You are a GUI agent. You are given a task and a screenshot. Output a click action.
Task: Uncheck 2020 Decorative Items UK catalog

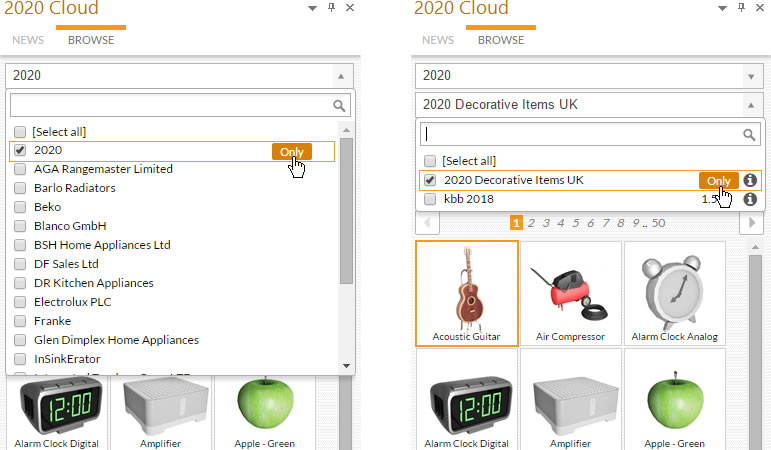(x=430, y=180)
